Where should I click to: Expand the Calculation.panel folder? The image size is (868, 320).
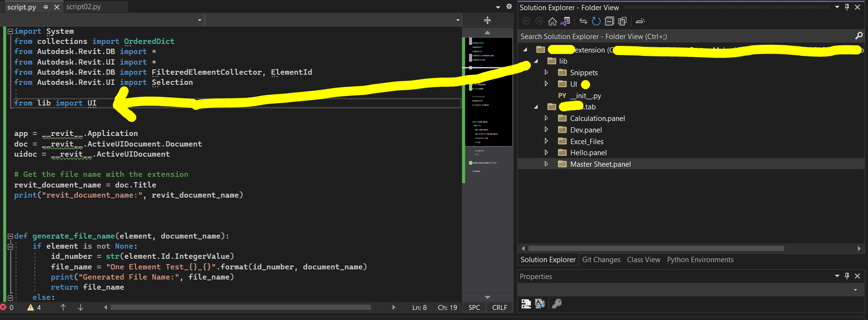(546, 118)
